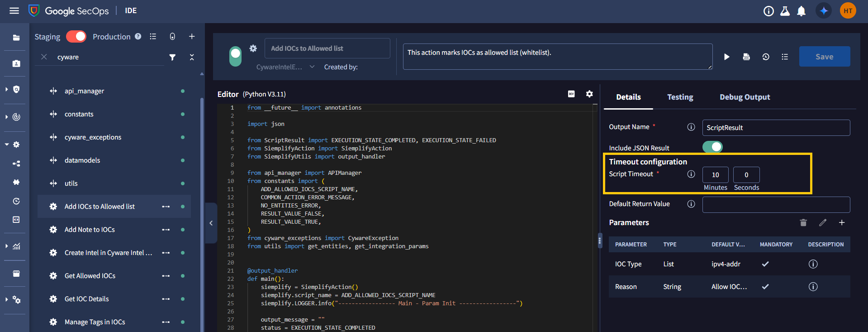The width and height of the screenshot is (868, 332).
Task: Switch to the Testing tab
Action: (x=680, y=97)
